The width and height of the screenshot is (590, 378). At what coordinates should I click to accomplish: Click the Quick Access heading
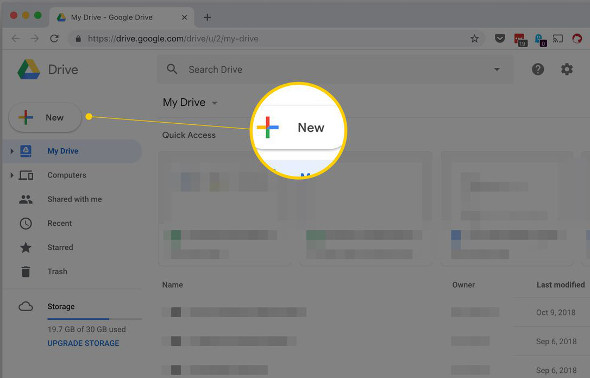[189, 135]
